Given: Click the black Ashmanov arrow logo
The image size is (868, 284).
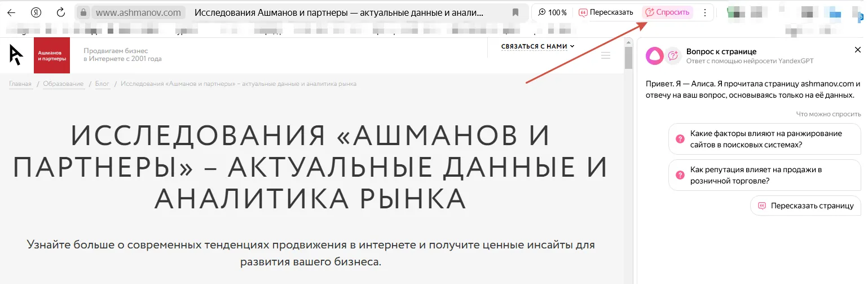Looking at the screenshot, I should click(16, 55).
